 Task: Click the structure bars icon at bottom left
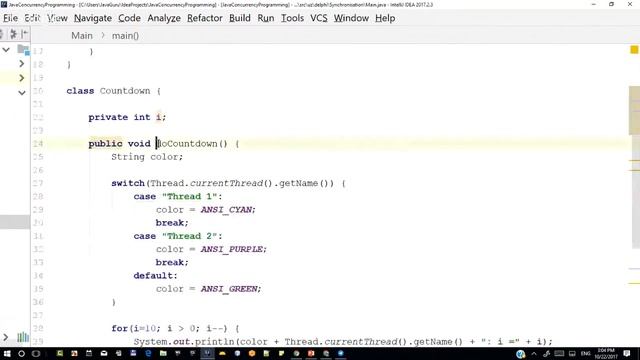[23, 337]
